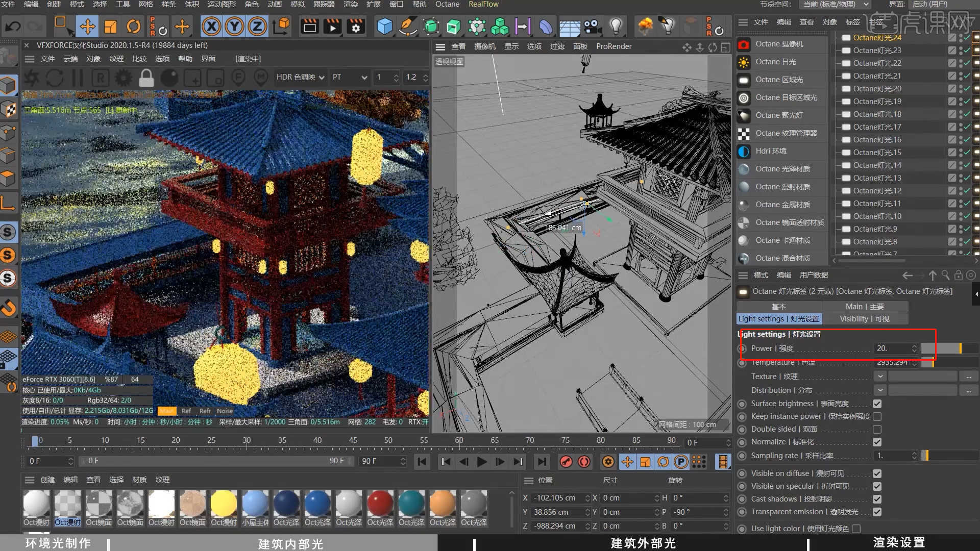The height and width of the screenshot is (551, 980).
Task: Open the Octane menu in the menu bar
Action: (x=447, y=4)
